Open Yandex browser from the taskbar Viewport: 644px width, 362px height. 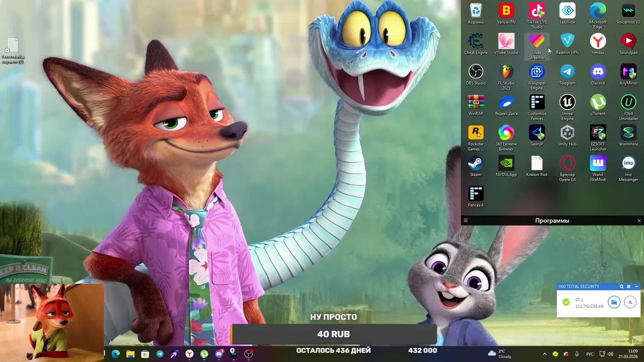[x=190, y=354]
